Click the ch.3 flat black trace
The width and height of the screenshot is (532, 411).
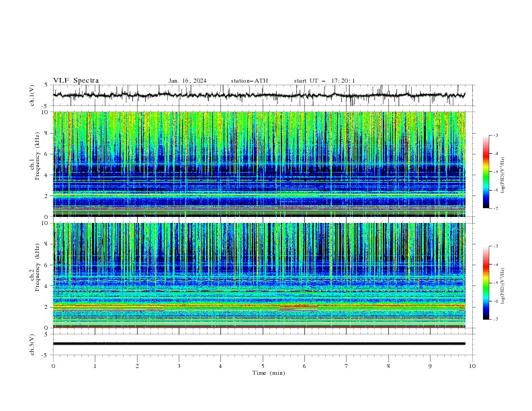[x=259, y=344]
